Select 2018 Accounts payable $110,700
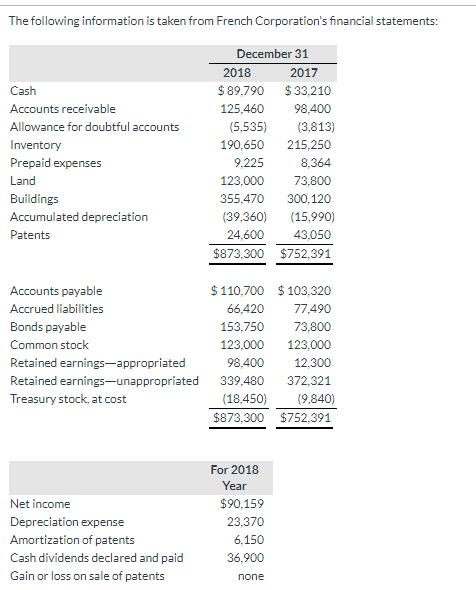This screenshot has width=476, height=590. point(237,290)
